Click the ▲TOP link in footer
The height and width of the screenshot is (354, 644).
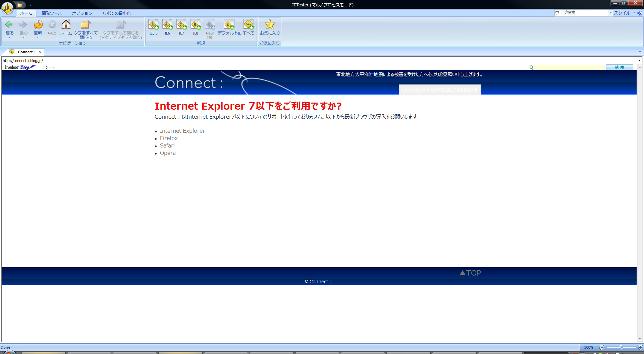(470, 273)
